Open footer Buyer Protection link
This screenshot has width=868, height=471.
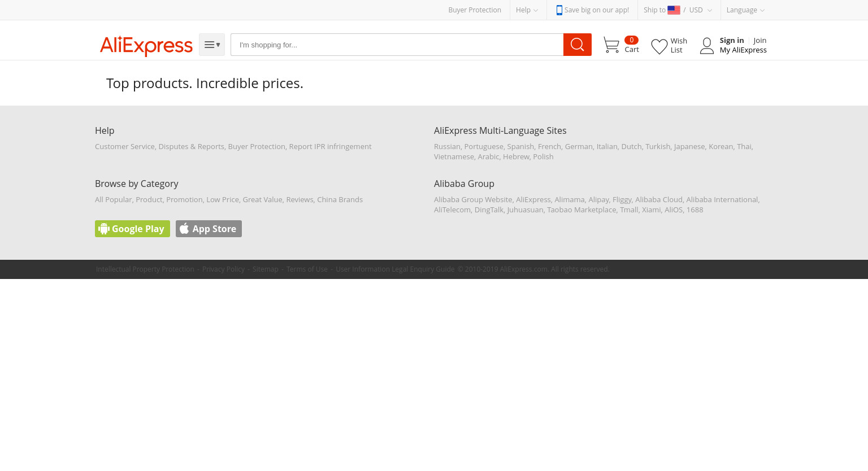[257, 146]
